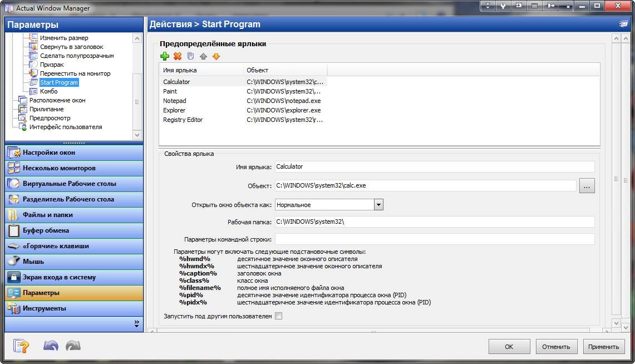Image resolution: width=635 pixels, height=364 pixels.
Task: Click into the Имя ярлыка field
Action: tap(435, 167)
